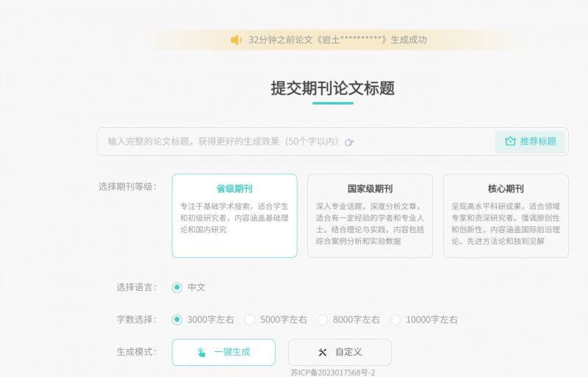
Task: Select the 核心期刊 journal level card
Action: click(x=506, y=216)
